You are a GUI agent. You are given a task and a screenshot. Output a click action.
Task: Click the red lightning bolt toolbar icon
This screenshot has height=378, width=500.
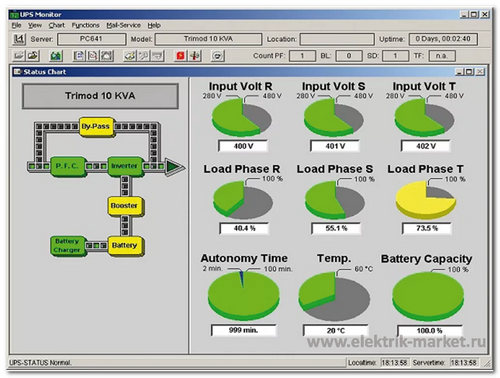[180, 56]
